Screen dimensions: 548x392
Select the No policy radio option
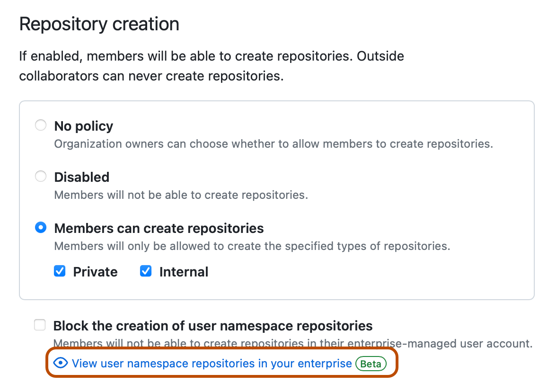click(41, 125)
